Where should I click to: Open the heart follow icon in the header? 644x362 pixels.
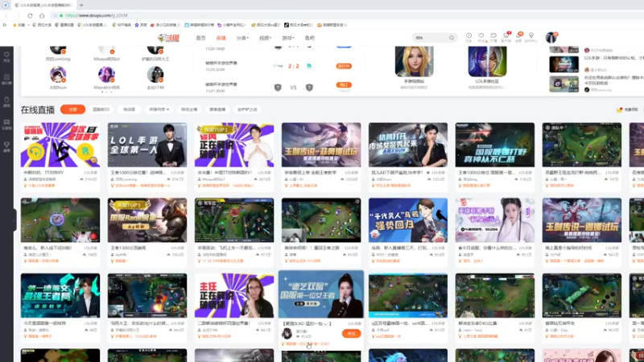coord(481,37)
